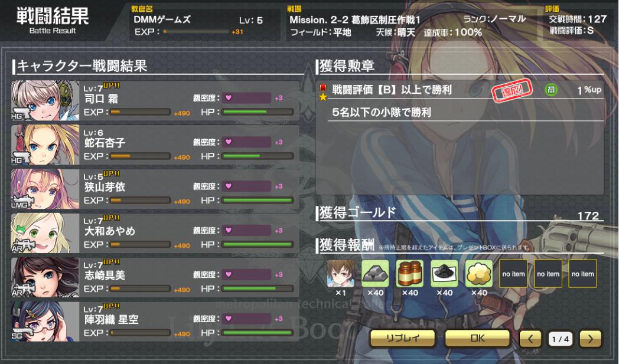Go to previous results page arrow
Viewport: 619px width, 364px height.
click(530, 339)
